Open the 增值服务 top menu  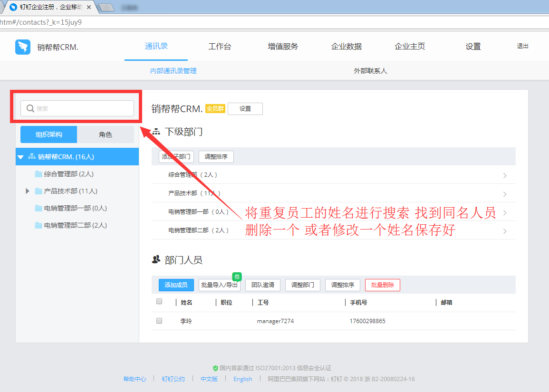coord(283,47)
